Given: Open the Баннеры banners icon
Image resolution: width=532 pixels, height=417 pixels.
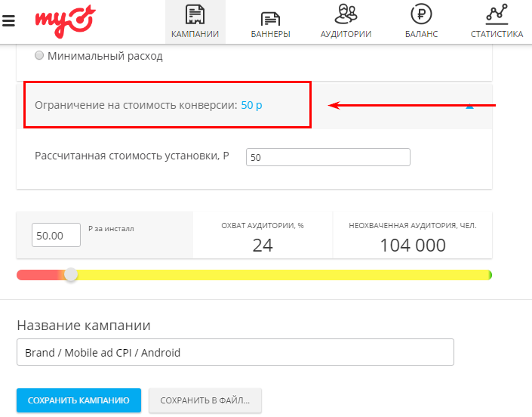Looking at the screenshot, I should point(270,19).
